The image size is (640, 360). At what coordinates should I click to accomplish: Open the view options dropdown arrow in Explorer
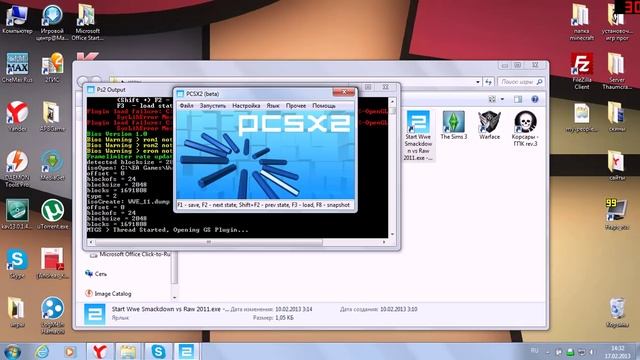point(502,99)
